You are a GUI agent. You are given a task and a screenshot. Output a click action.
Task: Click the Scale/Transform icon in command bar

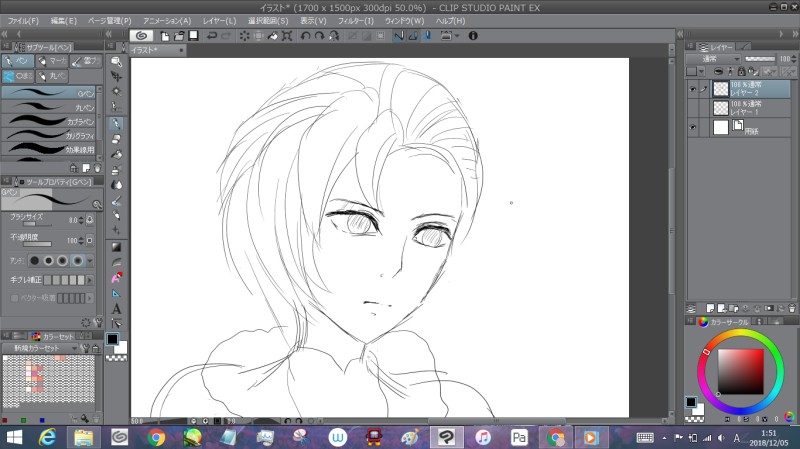pos(287,36)
